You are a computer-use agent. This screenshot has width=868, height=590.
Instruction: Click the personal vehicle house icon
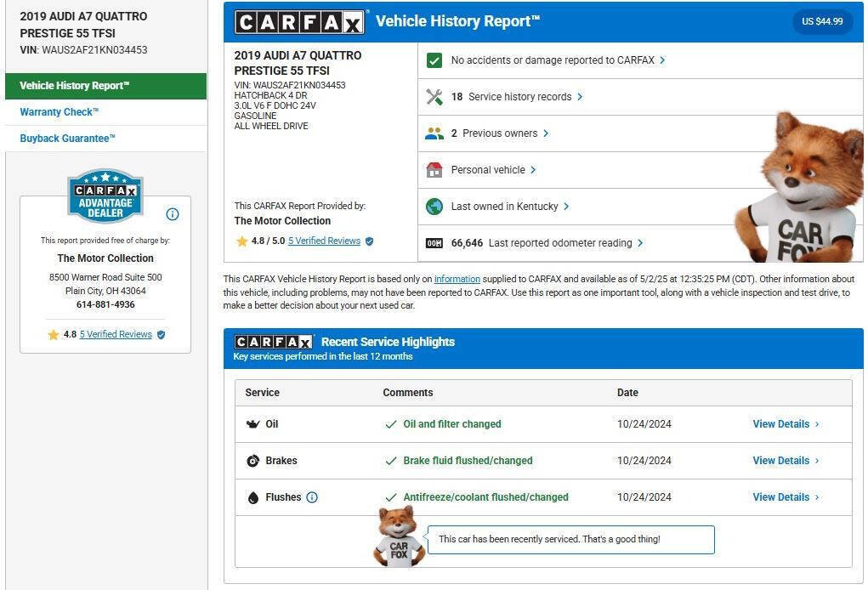[434, 170]
